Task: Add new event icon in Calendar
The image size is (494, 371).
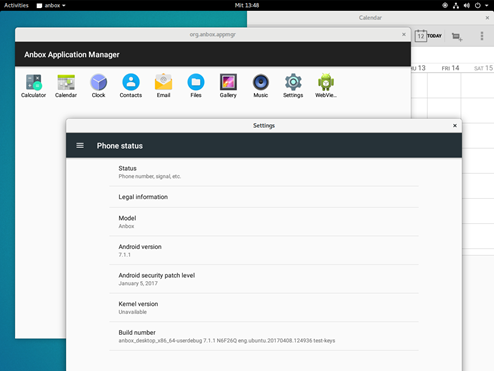Action: 457,36
